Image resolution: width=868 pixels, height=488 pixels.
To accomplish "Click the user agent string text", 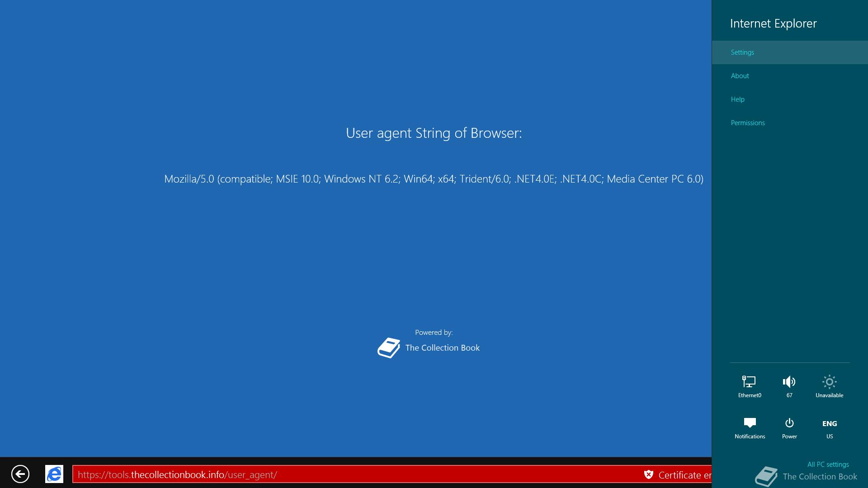I will coord(434,179).
